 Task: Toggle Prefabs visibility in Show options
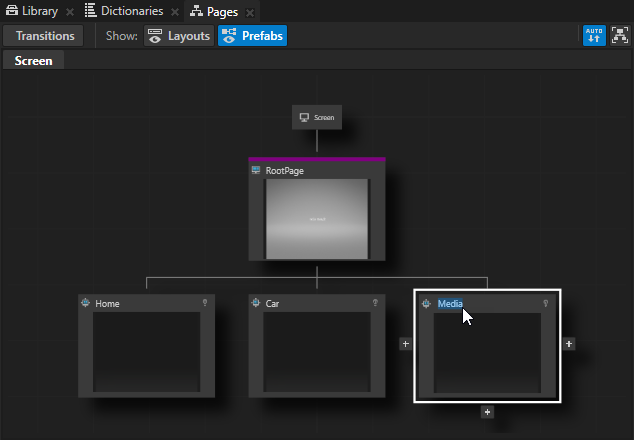(252, 36)
